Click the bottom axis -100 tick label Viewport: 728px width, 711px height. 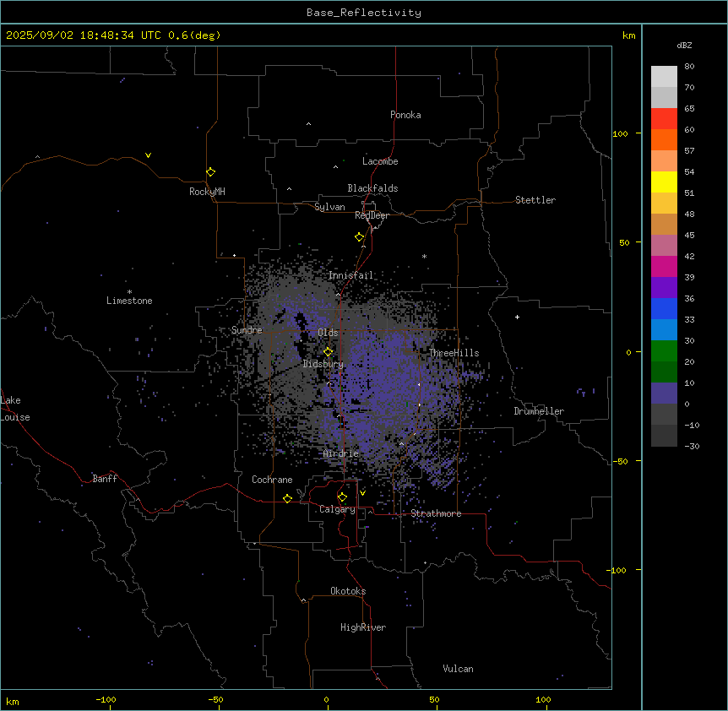pos(106,699)
